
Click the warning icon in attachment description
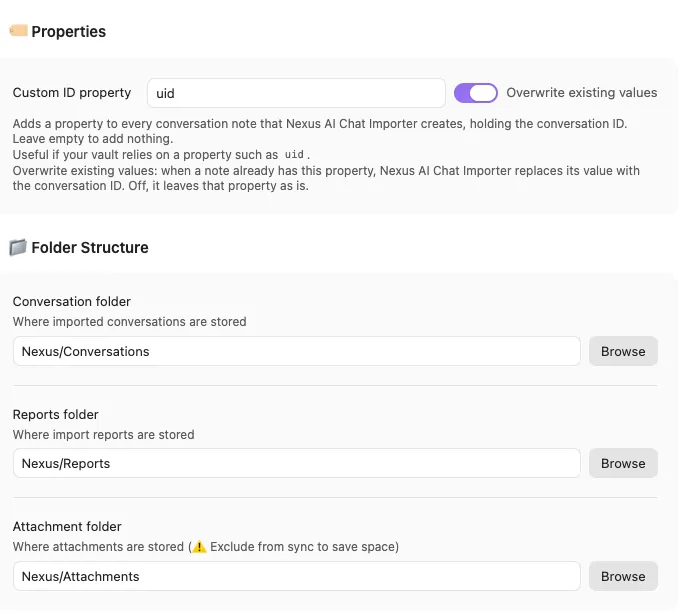click(x=199, y=547)
